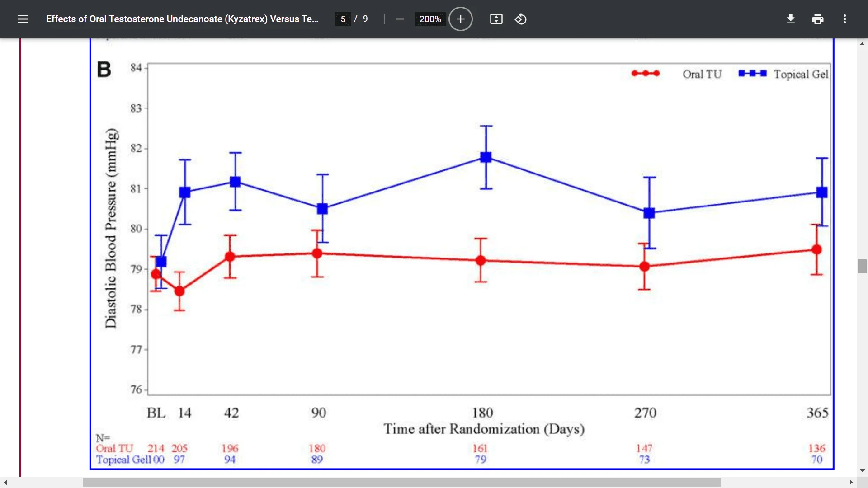Click the x-axis tick label 365
This screenshot has height=488, width=868.
tap(817, 413)
